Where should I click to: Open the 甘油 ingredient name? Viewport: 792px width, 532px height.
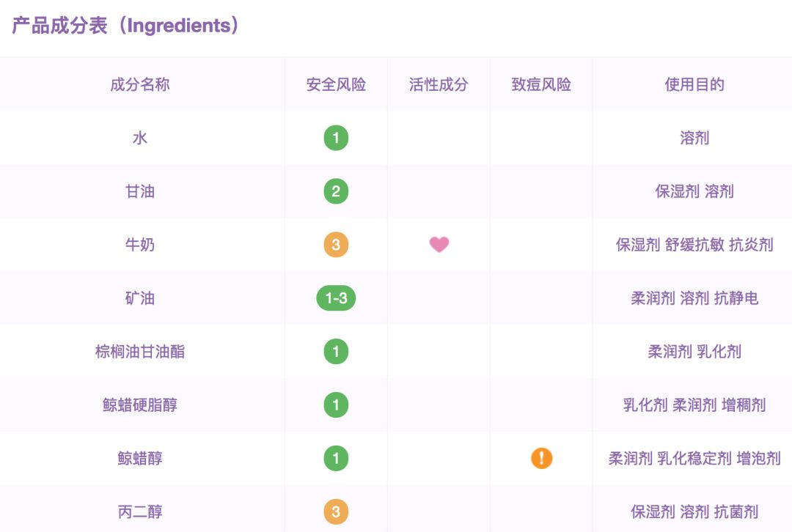click(x=140, y=191)
